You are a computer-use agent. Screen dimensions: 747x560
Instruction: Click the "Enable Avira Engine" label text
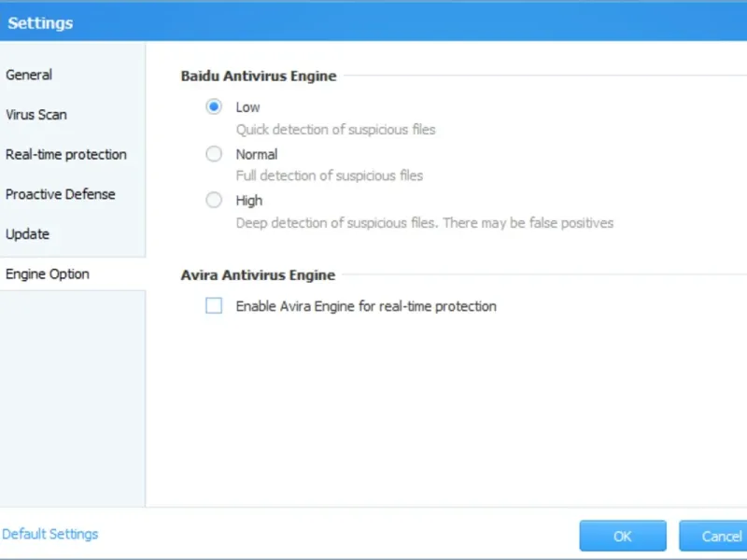coord(366,306)
